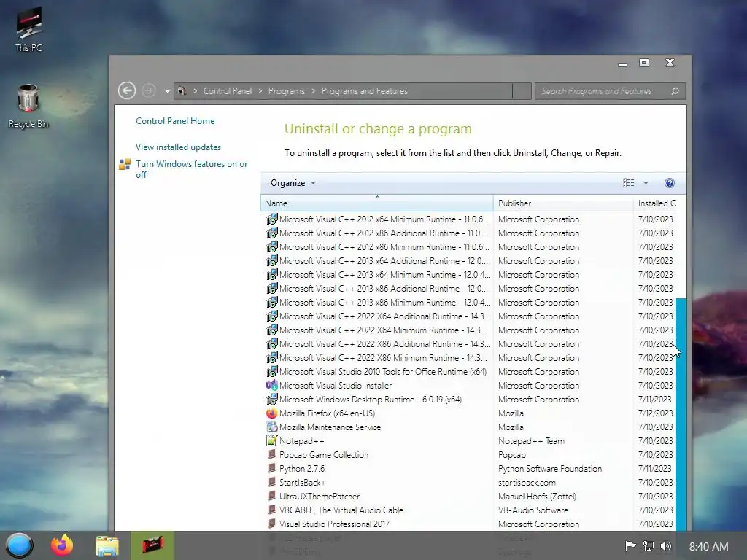
Task: Open File Explorer from the taskbar
Action: tap(107, 545)
